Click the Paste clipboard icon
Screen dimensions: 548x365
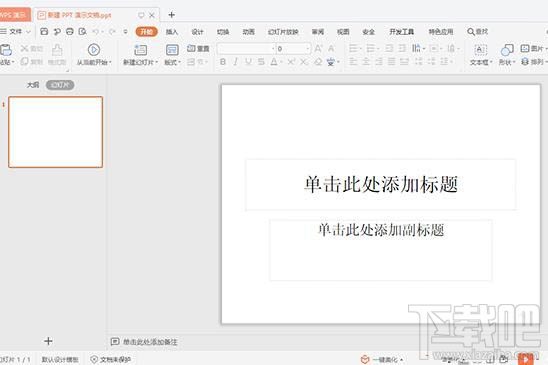6,50
